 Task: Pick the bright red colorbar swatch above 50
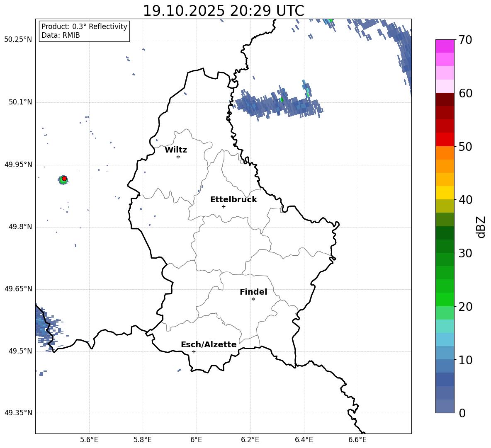(445, 140)
